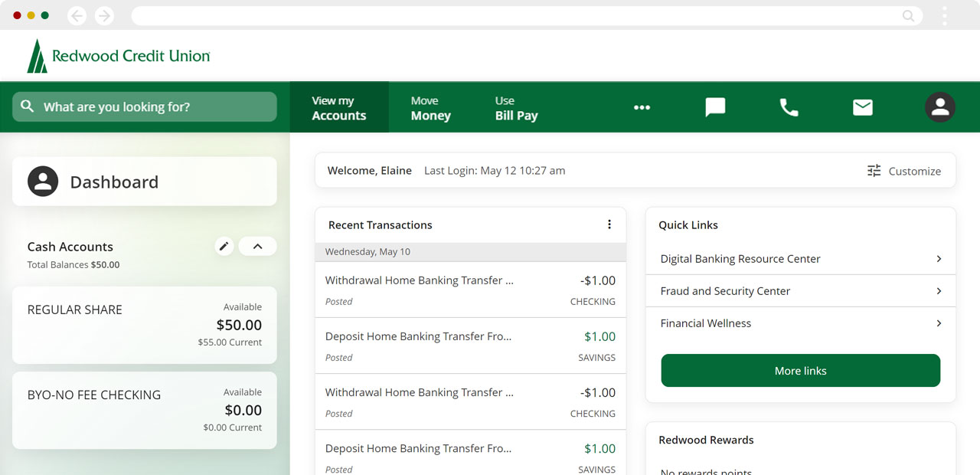
Task: Click the '$0.00 Current' balance text
Action: point(233,427)
